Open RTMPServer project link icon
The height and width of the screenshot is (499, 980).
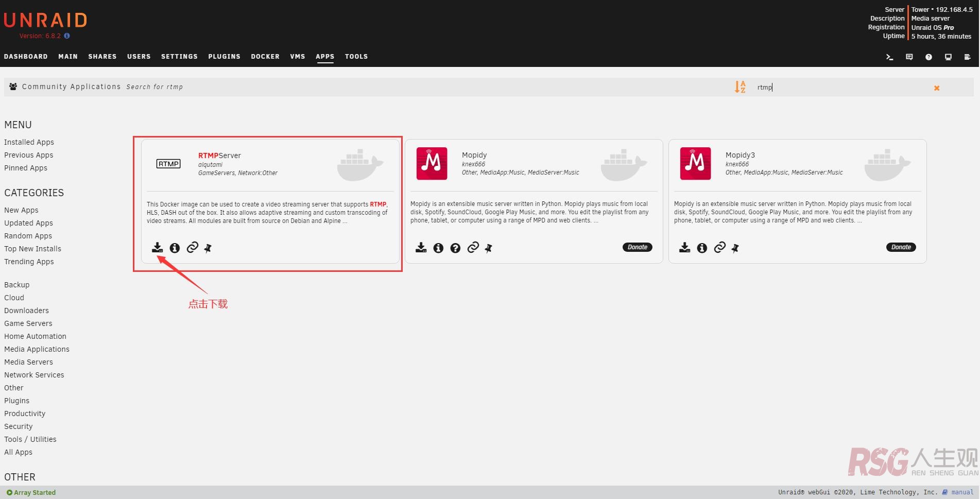click(x=192, y=248)
